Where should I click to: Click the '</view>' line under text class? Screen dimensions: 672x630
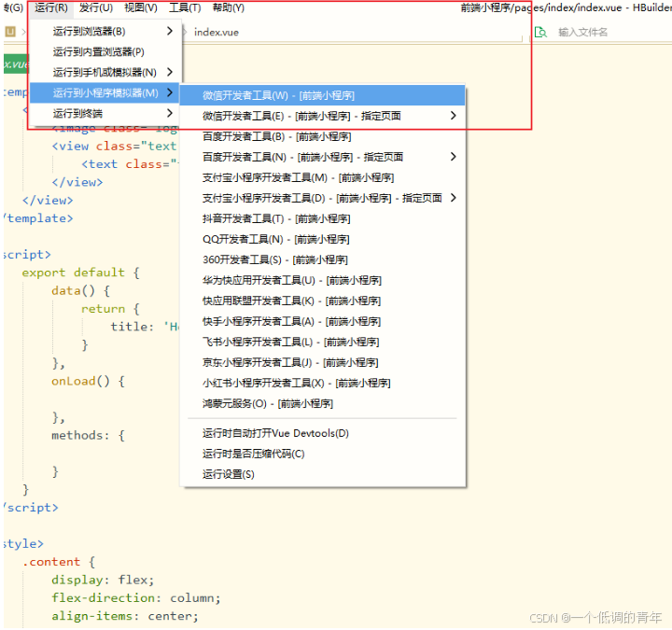click(x=77, y=182)
